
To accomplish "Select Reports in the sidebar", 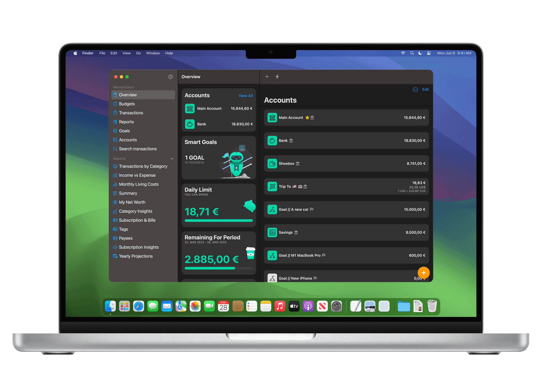I will [x=126, y=122].
